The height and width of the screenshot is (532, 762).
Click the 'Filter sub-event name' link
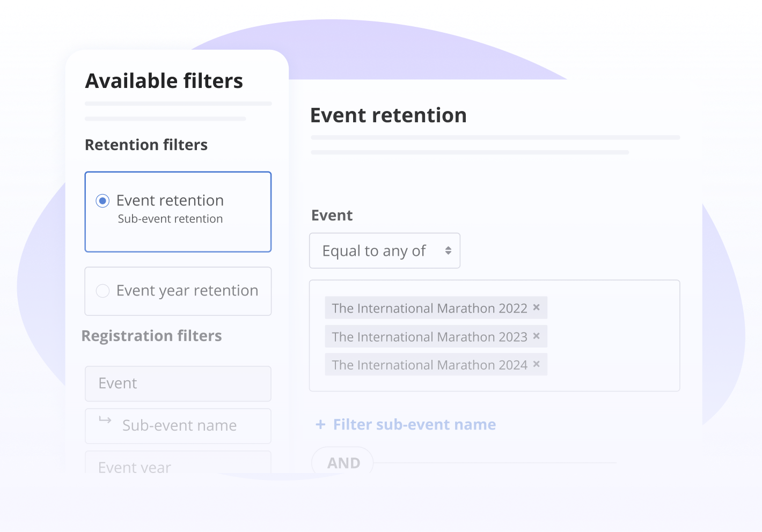[x=414, y=425]
